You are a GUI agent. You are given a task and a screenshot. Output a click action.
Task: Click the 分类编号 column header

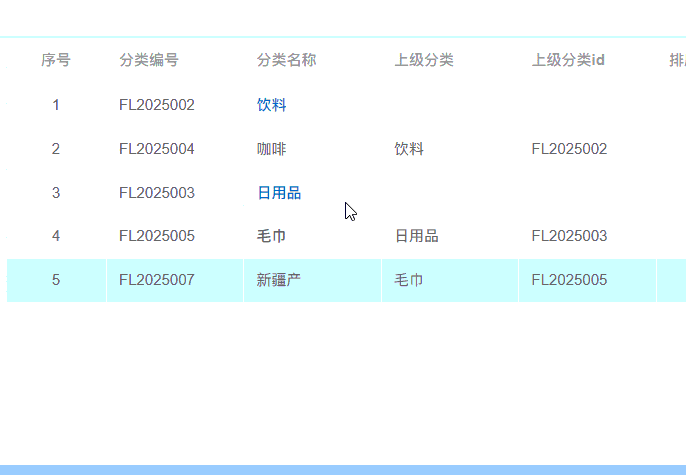click(x=149, y=60)
